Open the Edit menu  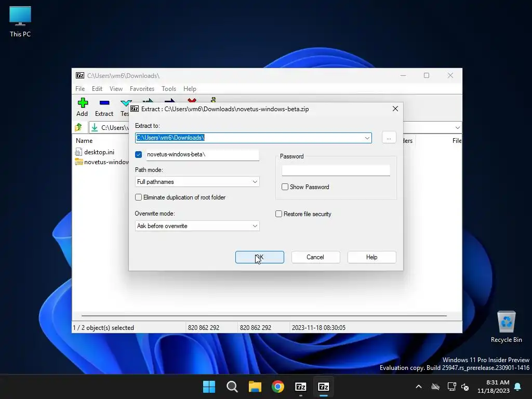[97, 88]
